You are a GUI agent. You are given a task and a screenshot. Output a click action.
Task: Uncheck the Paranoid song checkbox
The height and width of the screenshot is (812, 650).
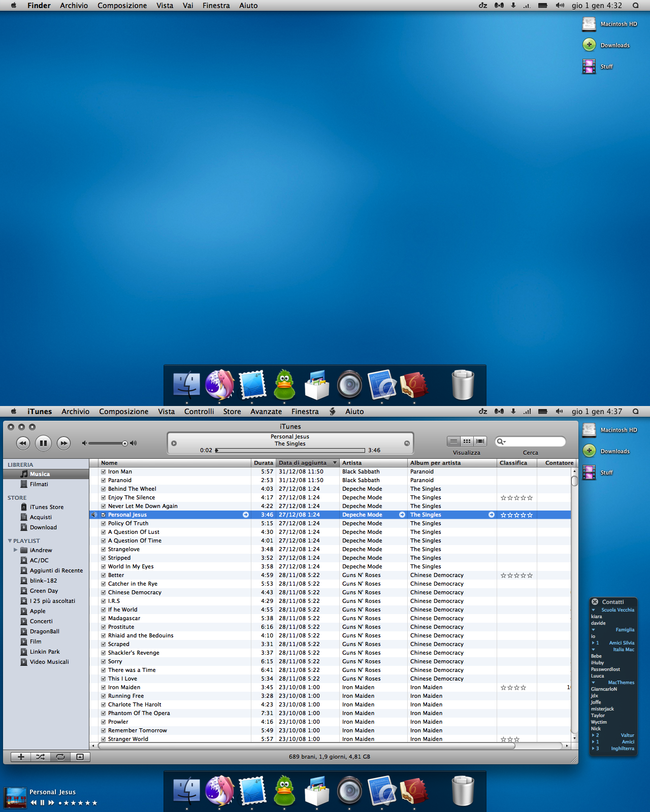(x=103, y=480)
